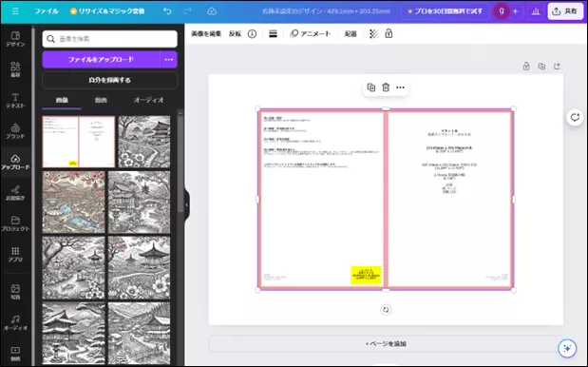Open upload options three-dot dropdown
Image resolution: width=588 pixels, height=367 pixels.
[x=169, y=59]
